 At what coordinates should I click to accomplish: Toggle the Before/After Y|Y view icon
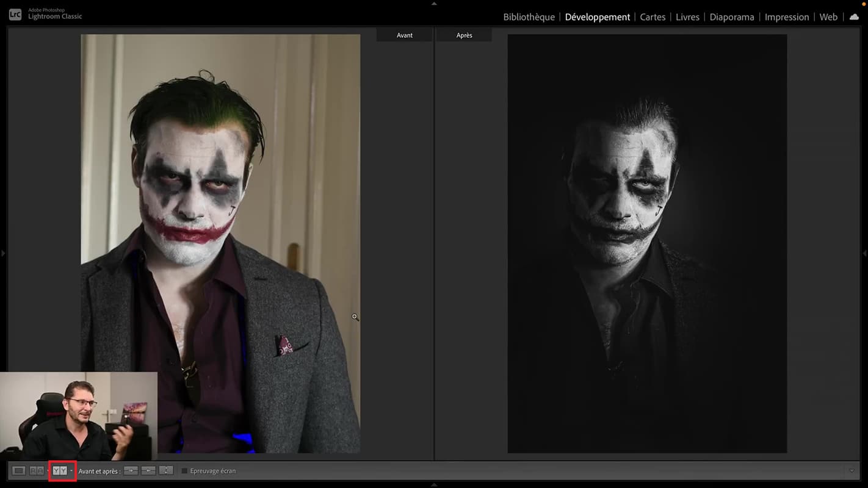60,471
